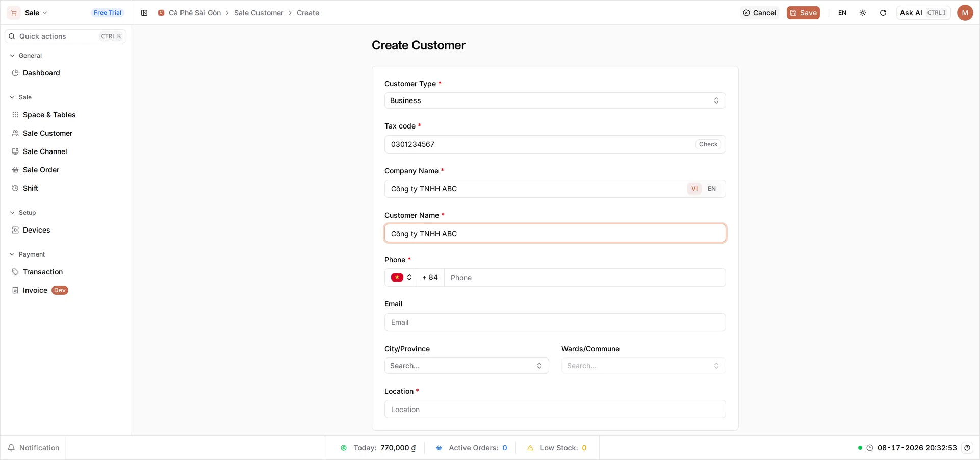Click the Today 770,000 ₫ status text
The image size is (980, 460).
click(x=384, y=448)
